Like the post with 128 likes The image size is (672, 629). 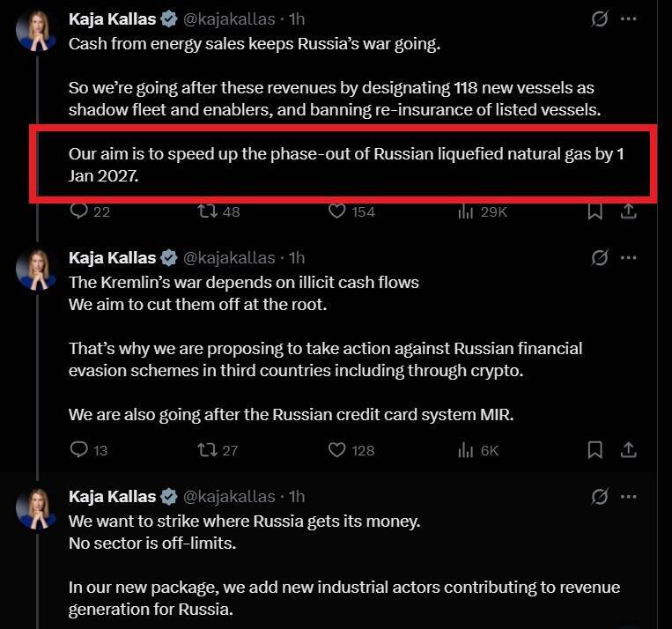tap(336, 450)
